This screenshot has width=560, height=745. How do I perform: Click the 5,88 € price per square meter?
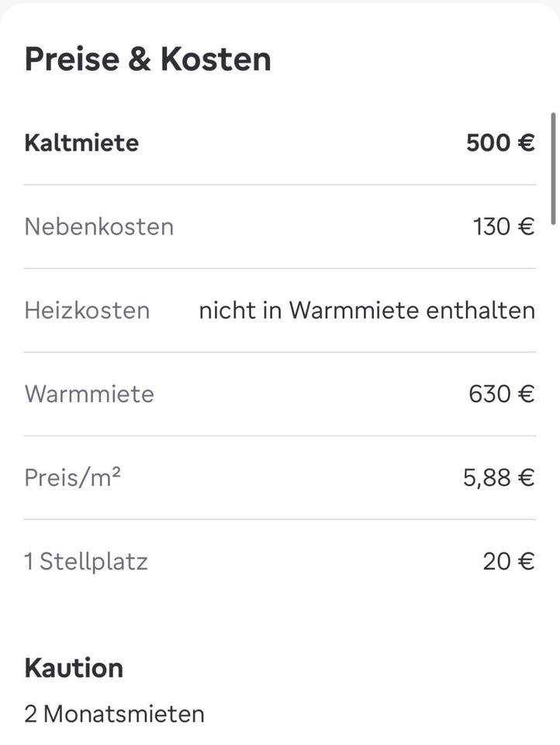(x=499, y=478)
